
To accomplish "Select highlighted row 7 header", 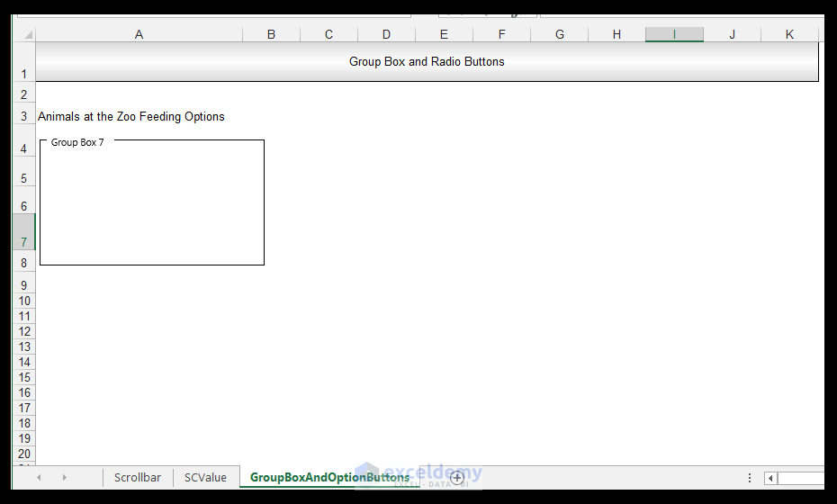I will pos(23,231).
